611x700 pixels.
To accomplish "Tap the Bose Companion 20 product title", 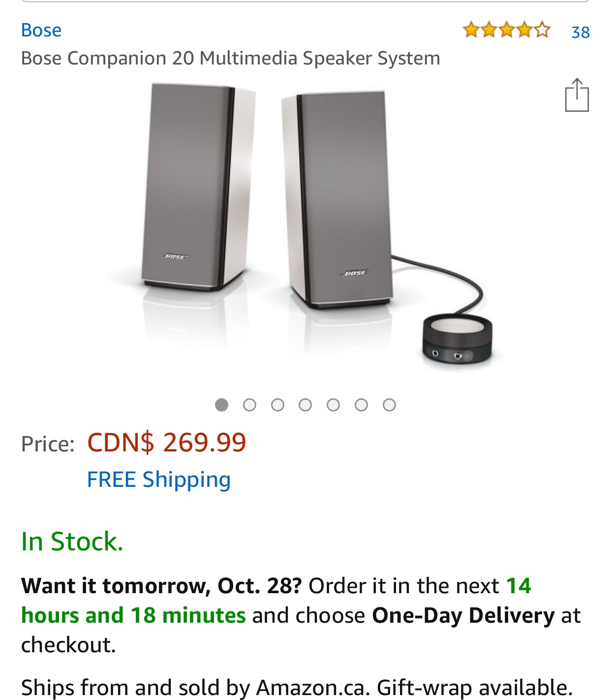I will click(230, 58).
